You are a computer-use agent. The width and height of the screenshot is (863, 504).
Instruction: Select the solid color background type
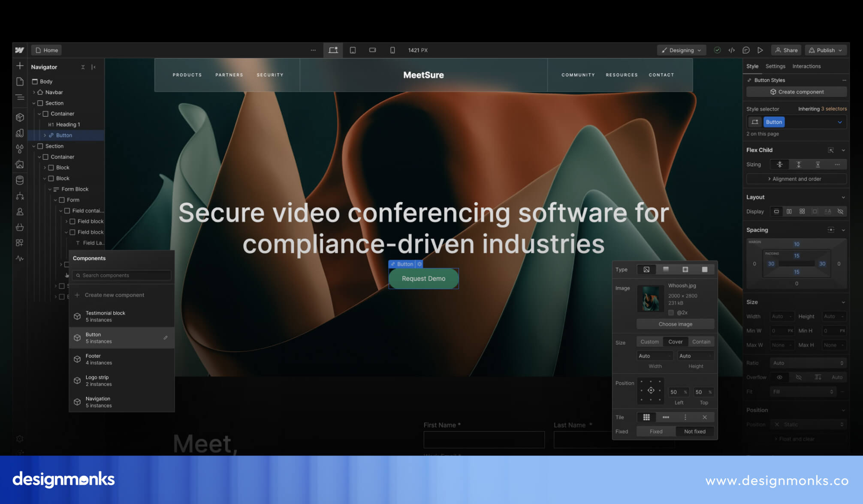click(x=705, y=269)
